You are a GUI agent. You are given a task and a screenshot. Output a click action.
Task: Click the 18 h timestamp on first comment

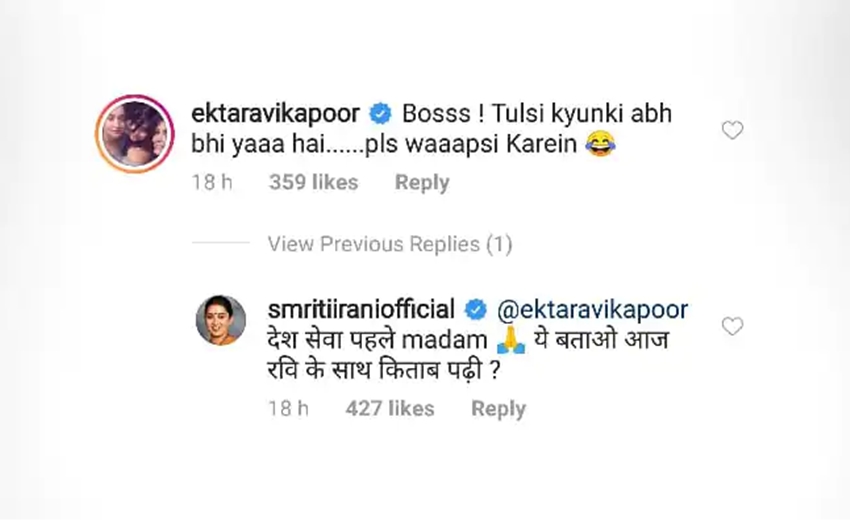coord(212,182)
